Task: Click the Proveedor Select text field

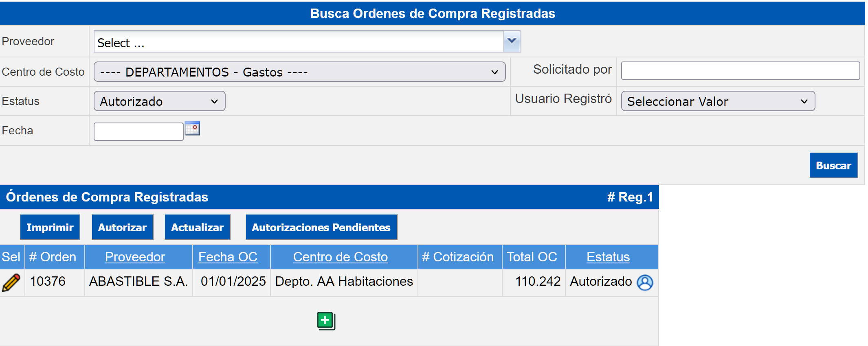Action: (x=299, y=42)
